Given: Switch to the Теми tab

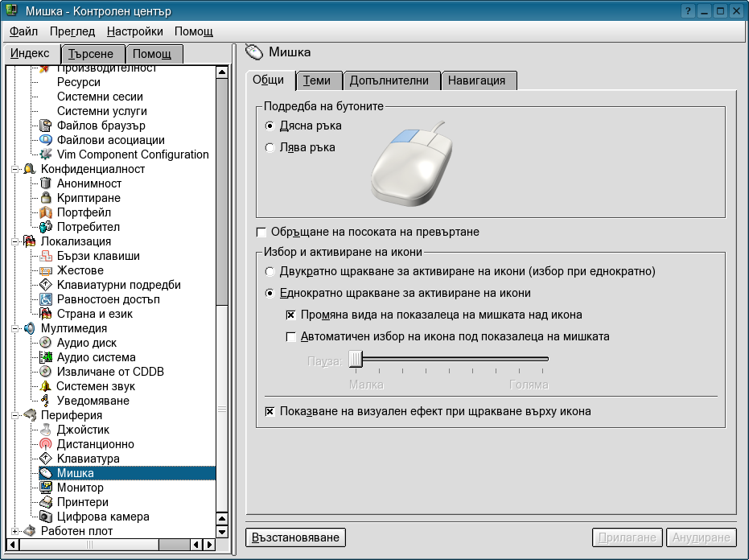Looking at the screenshot, I should click(317, 80).
